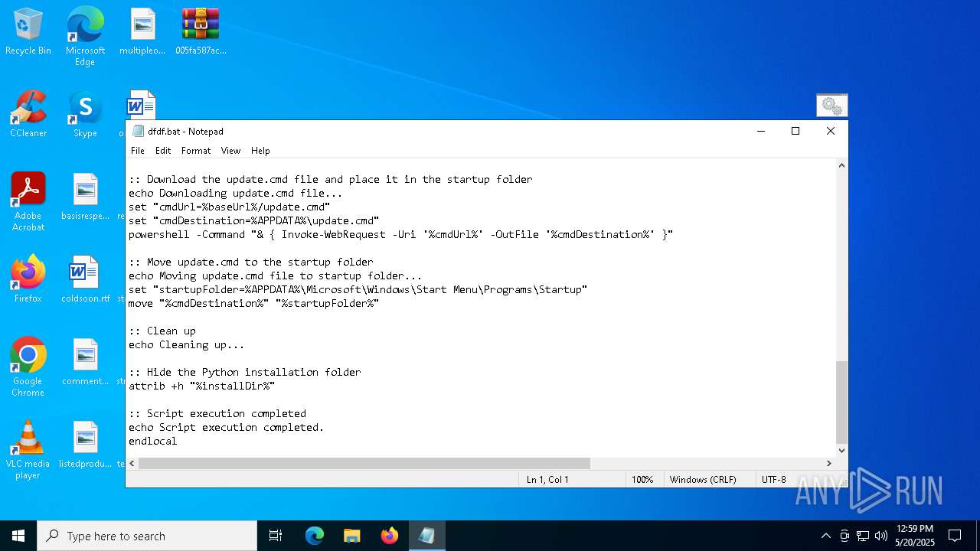
Task: Open Task View on the taskbar
Action: pos(276,536)
